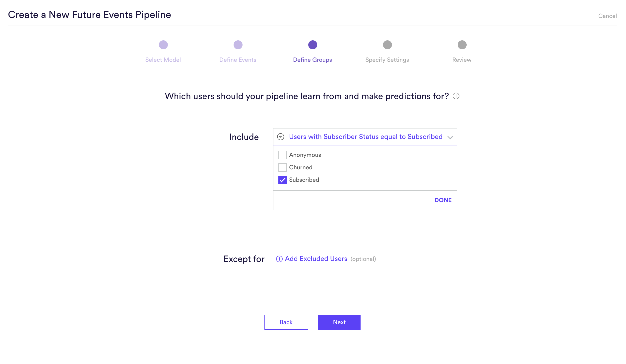
Task: Click the Review step circle
Action: point(462,45)
